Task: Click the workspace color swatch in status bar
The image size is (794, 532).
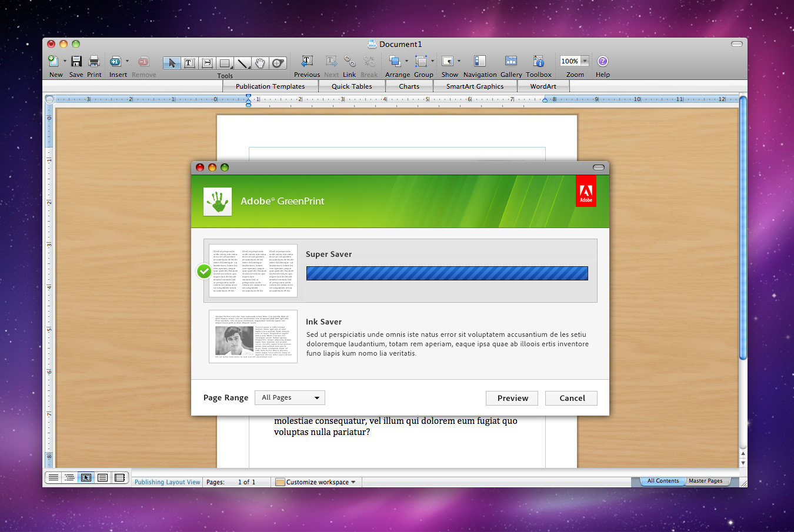Action: click(280, 482)
